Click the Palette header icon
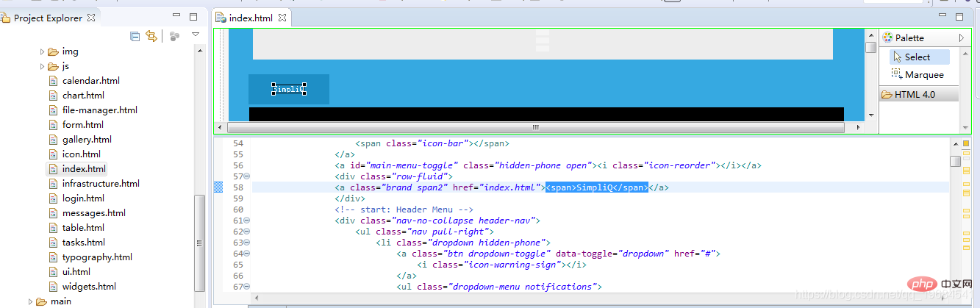980x308 pixels. point(887,37)
